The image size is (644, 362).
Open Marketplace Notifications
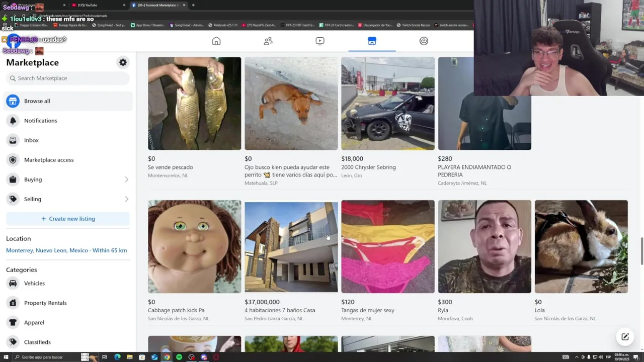click(x=68, y=121)
